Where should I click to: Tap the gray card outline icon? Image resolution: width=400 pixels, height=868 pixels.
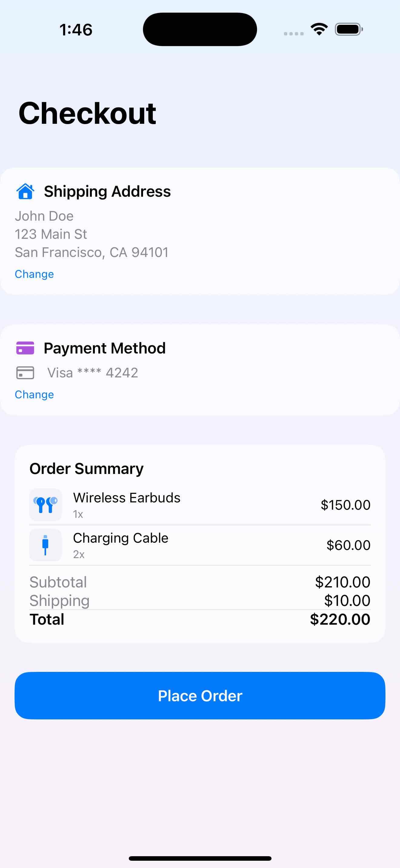coord(25,373)
